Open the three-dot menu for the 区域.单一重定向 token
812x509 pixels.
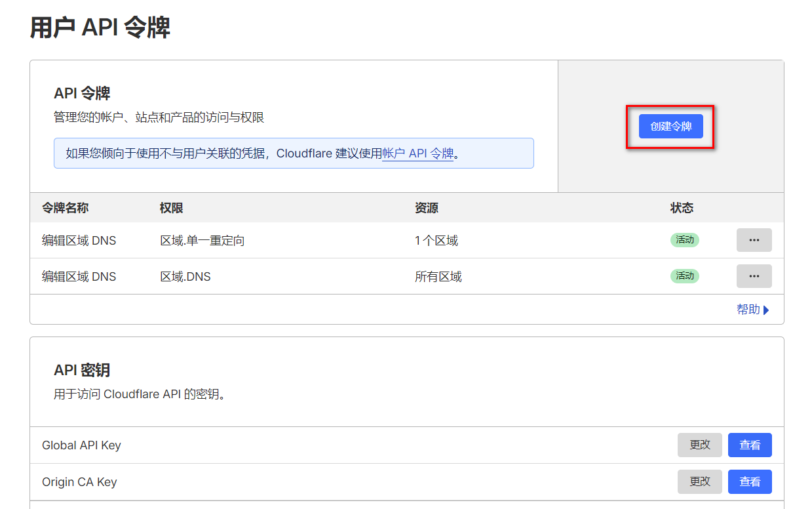coord(754,240)
